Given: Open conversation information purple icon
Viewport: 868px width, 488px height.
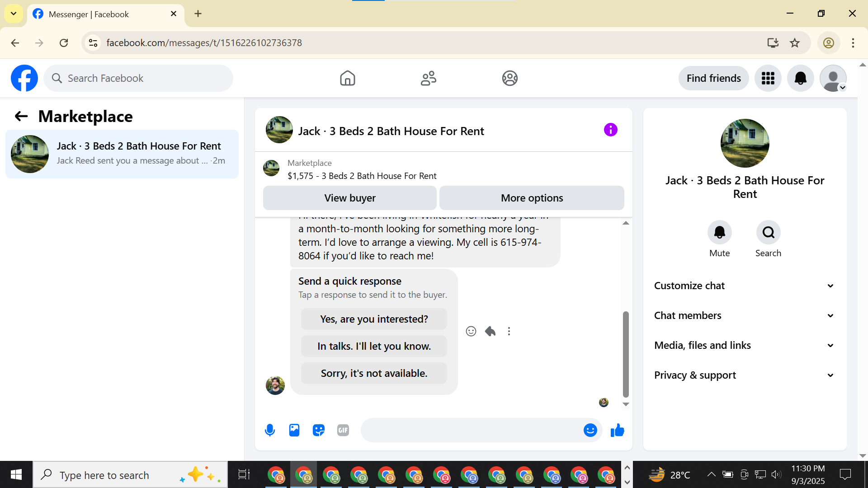Looking at the screenshot, I should (x=610, y=130).
